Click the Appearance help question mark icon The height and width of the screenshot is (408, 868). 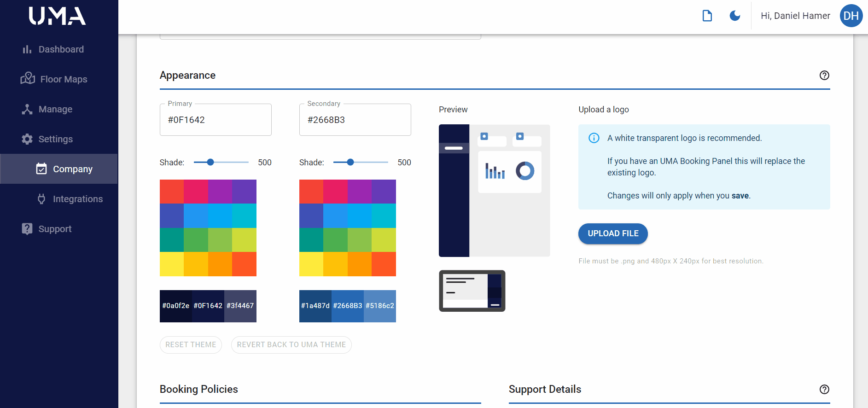click(x=824, y=76)
